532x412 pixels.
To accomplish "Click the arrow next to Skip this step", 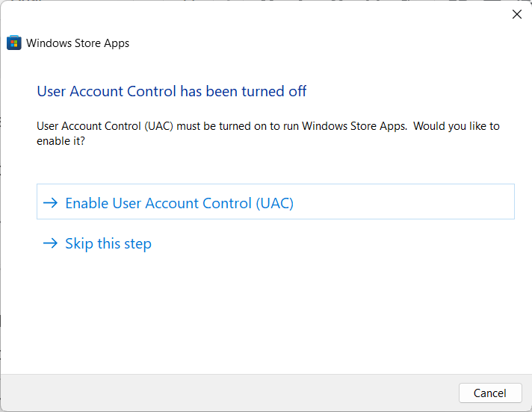I will (x=50, y=243).
